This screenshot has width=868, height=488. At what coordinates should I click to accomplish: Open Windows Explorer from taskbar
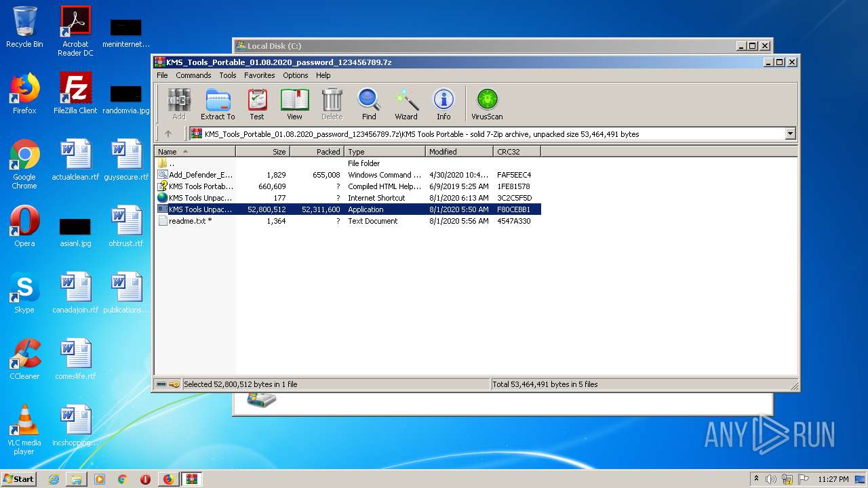tap(77, 479)
